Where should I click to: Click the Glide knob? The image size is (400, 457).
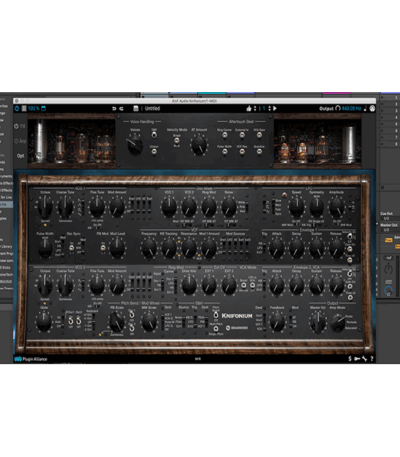point(44,322)
